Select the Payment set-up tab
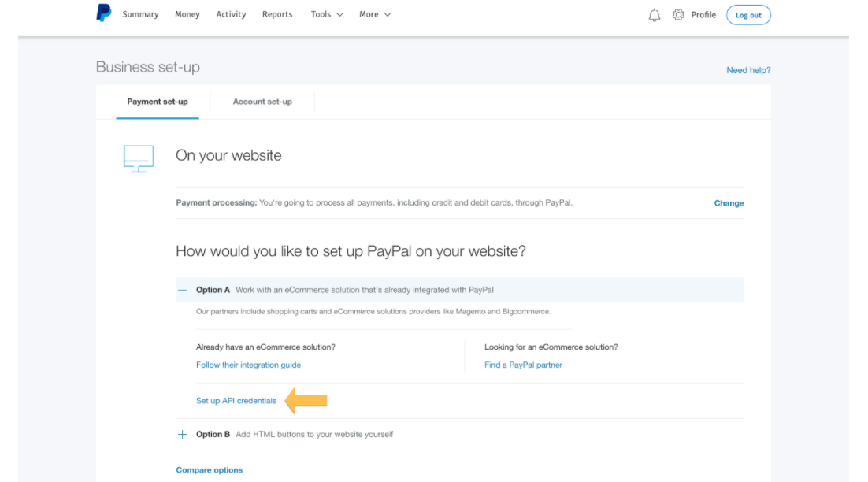 pyautogui.click(x=158, y=102)
